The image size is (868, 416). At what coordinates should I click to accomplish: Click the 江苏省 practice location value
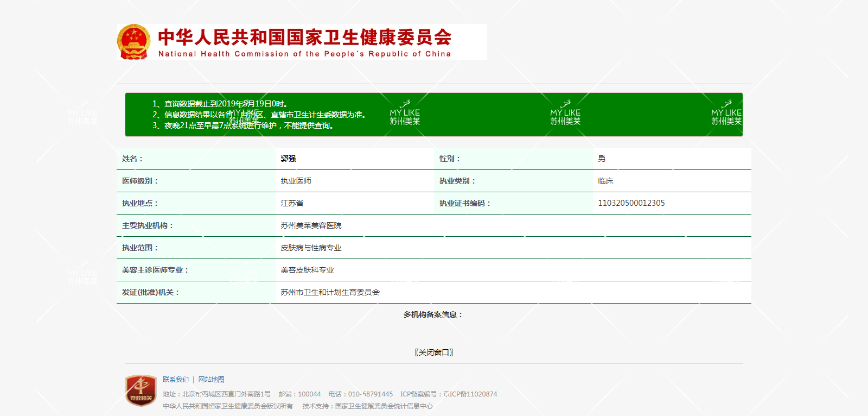pyautogui.click(x=292, y=203)
